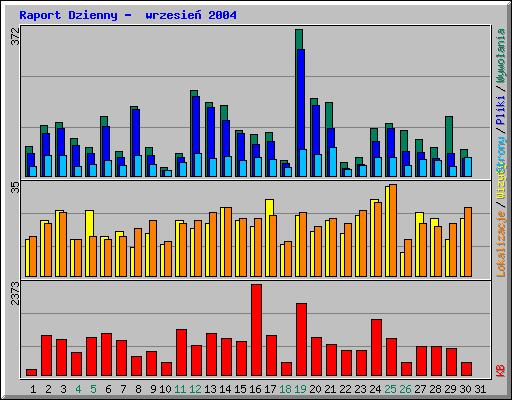The width and height of the screenshot is (512, 400).
Task: Click the green day label 18
Action: click(285, 389)
